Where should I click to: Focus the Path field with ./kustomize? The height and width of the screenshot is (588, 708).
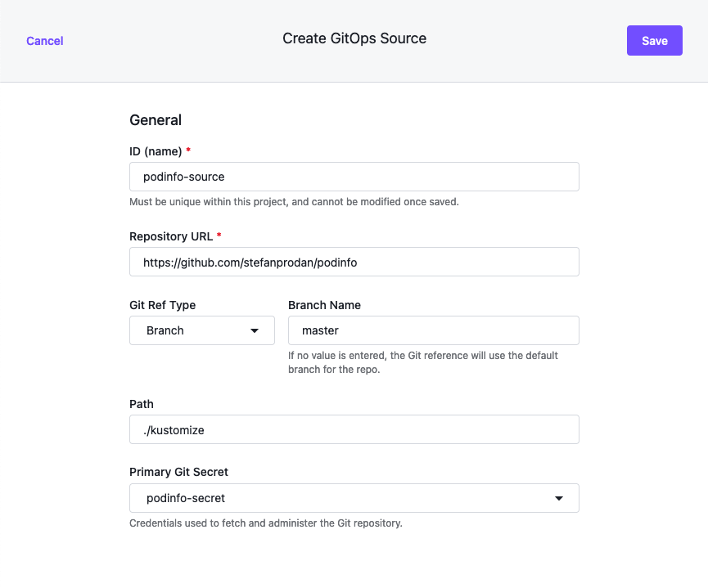point(354,429)
